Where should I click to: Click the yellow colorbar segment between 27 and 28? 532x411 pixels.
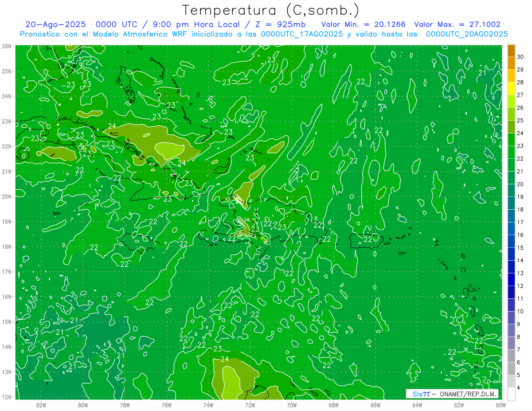point(511,88)
